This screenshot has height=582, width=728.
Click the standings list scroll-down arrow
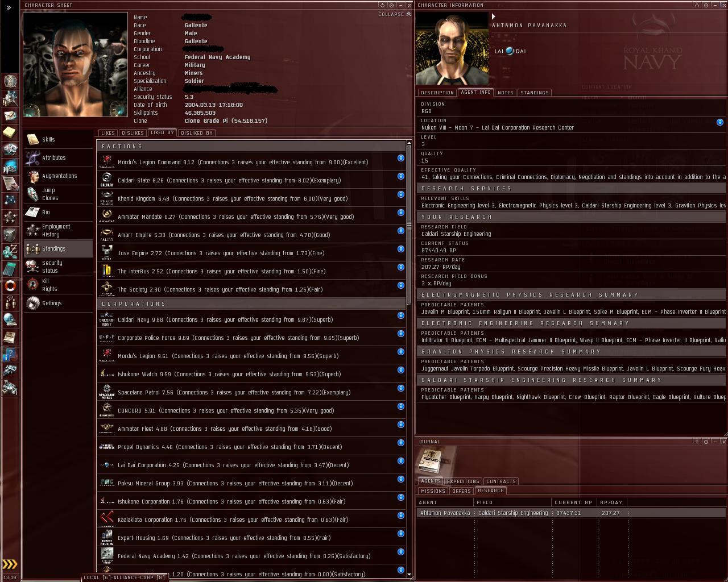point(409,575)
